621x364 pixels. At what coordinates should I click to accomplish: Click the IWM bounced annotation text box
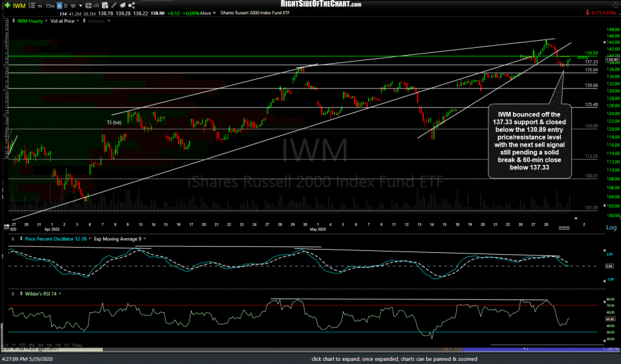click(530, 141)
